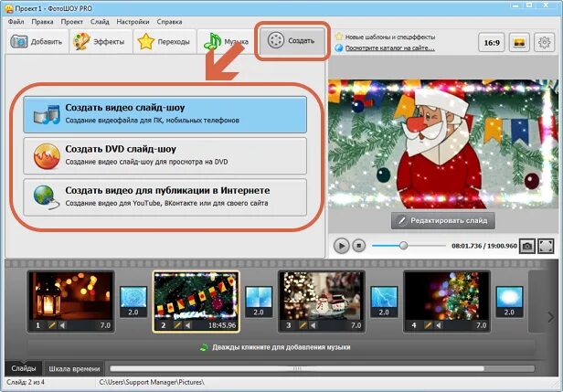Edit slide 4 with pencil icon
Screen dimensions: 563x392
pos(429,325)
